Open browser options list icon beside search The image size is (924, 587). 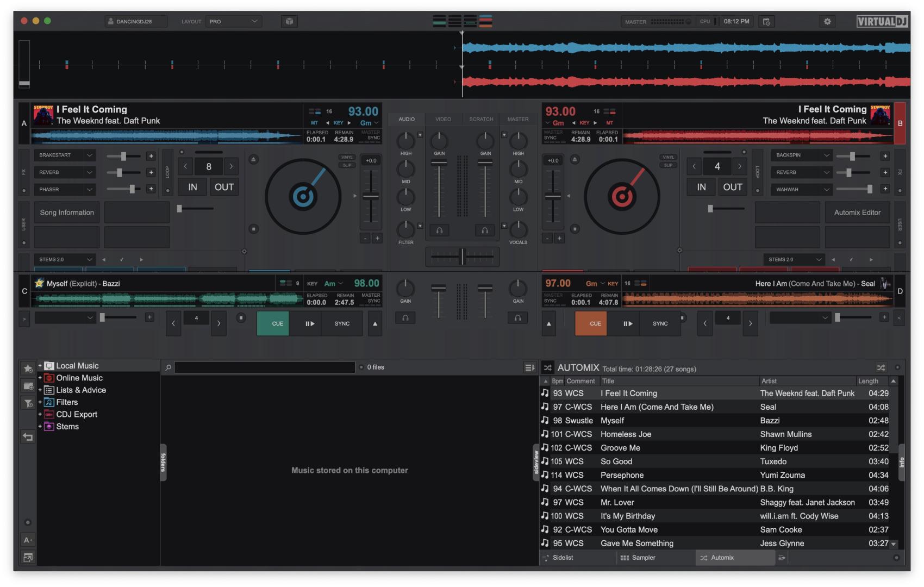(529, 367)
